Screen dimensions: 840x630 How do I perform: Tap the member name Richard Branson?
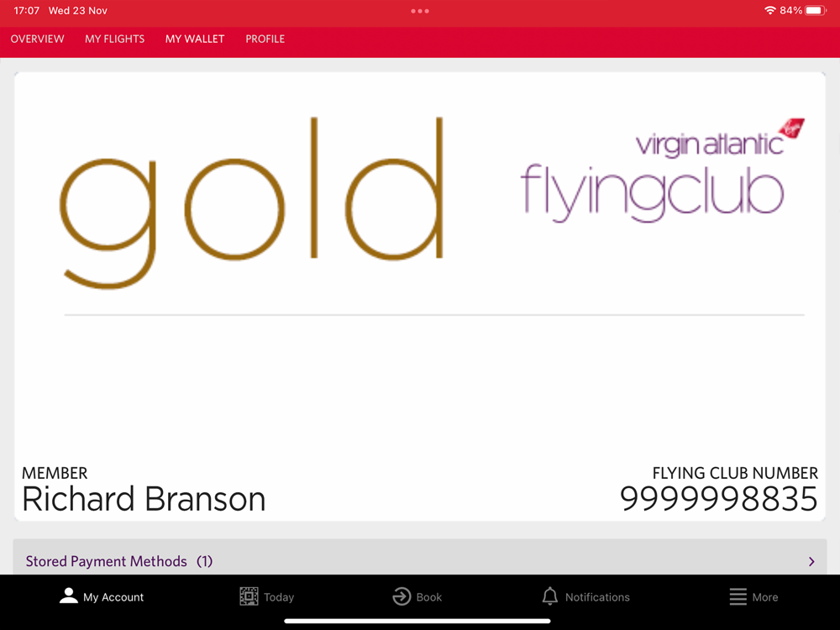144,499
